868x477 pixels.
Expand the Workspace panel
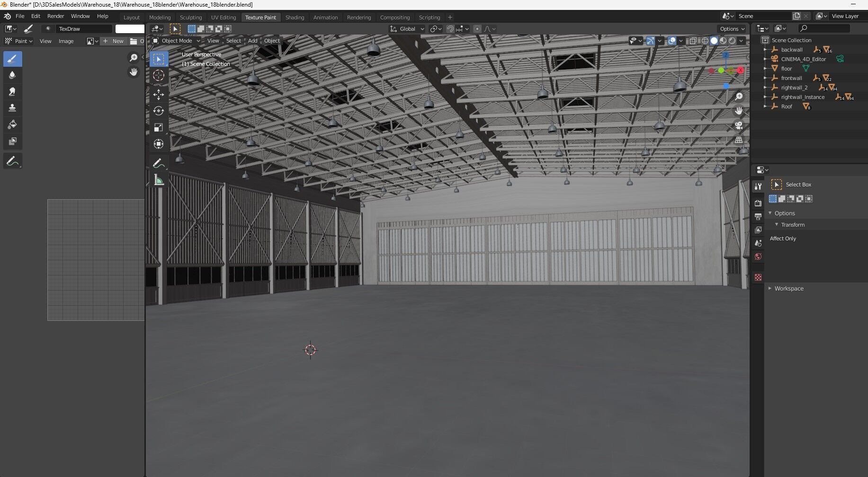click(x=770, y=288)
